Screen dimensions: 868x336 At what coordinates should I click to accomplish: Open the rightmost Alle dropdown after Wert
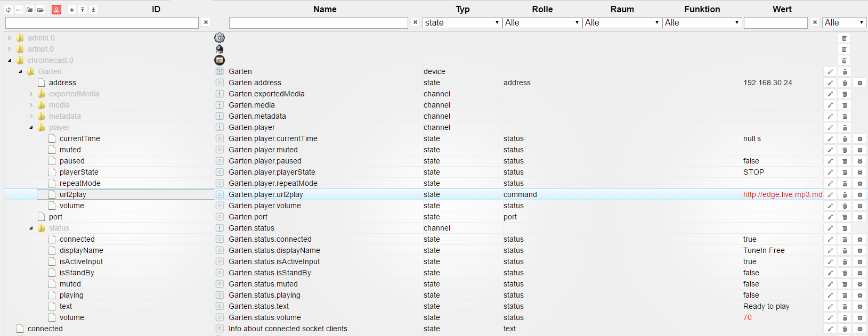click(845, 22)
